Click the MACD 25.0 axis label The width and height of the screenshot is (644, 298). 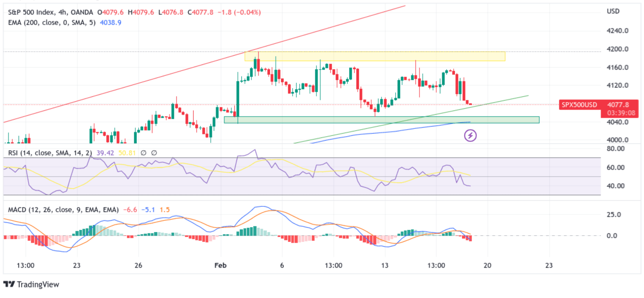tap(614, 214)
